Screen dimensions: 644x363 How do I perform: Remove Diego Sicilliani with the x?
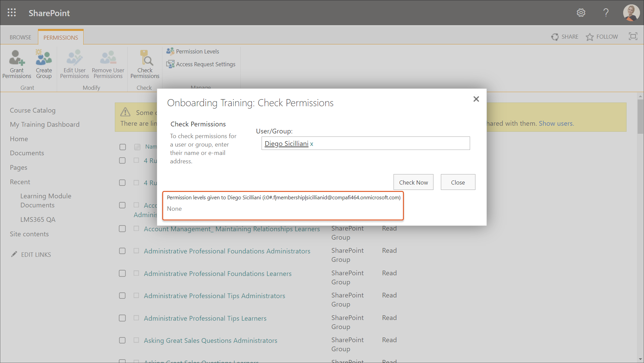point(312,144)
